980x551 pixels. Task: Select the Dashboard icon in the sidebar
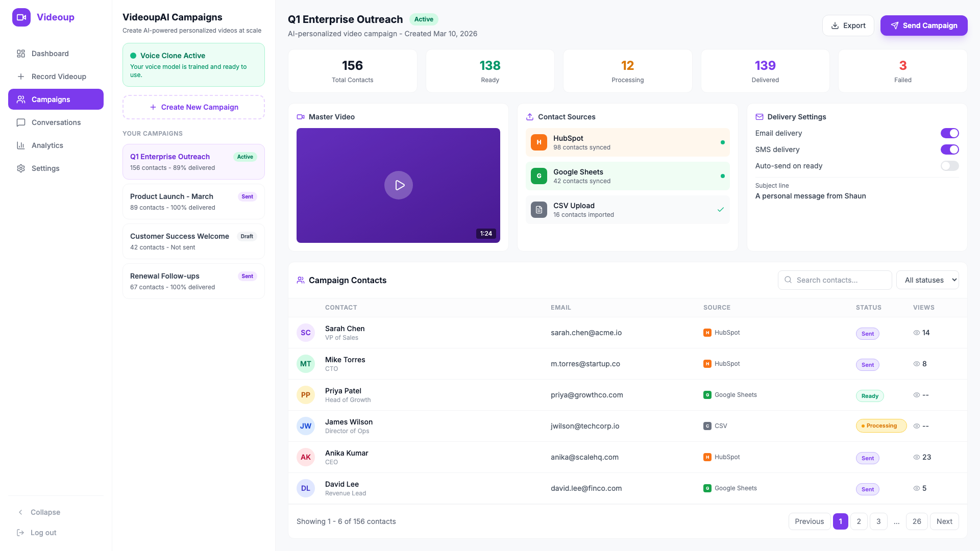(21, 54)
